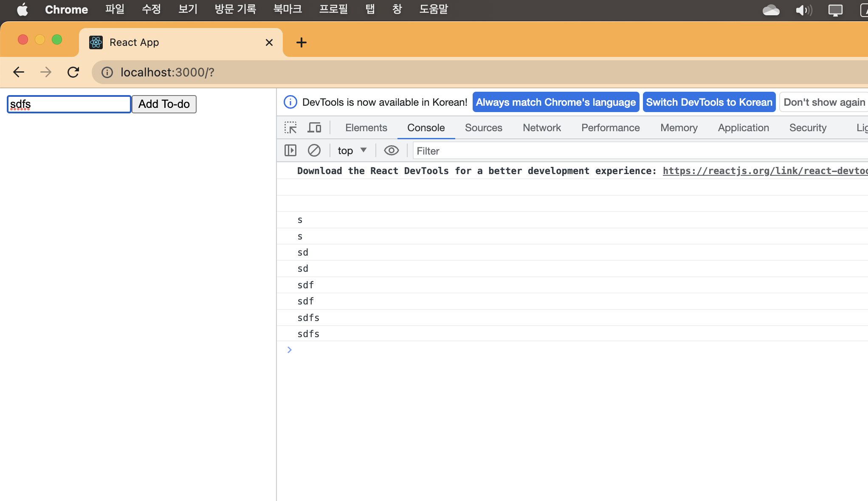Click Switch DevTools to Korean button
This screenshot has height=501, width=868.
[x=709, y=102]
